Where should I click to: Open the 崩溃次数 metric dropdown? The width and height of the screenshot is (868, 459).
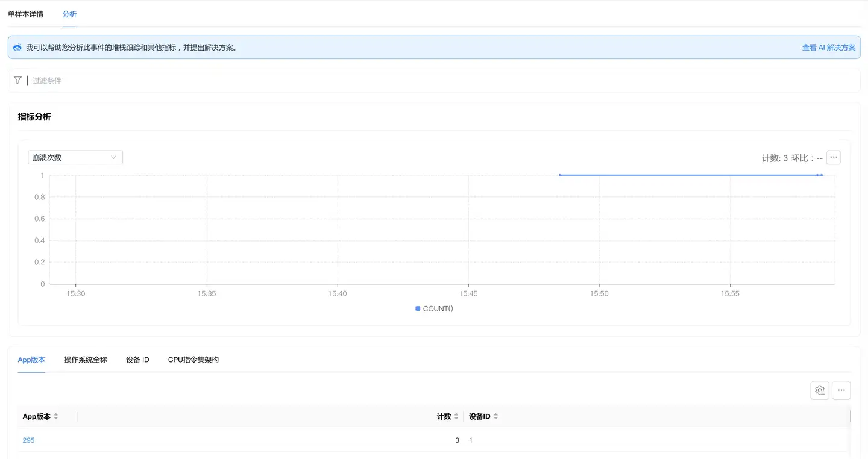[x=75, y=157]
